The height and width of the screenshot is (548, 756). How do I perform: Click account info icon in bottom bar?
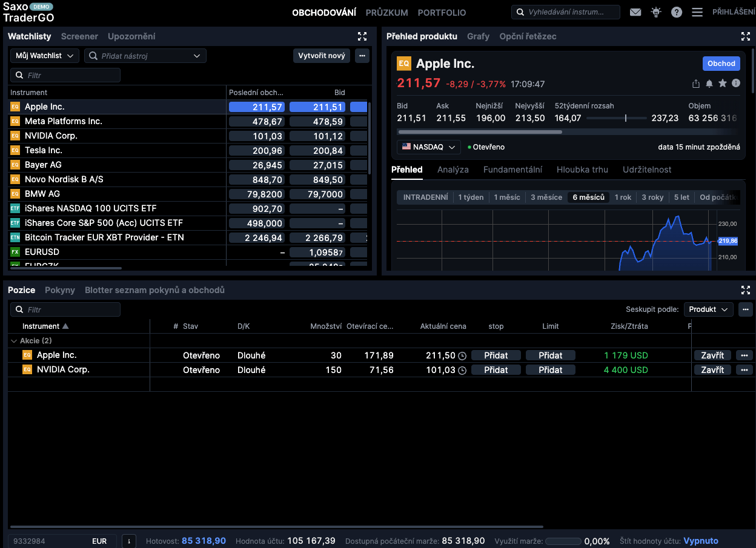(x=129, y=541)
